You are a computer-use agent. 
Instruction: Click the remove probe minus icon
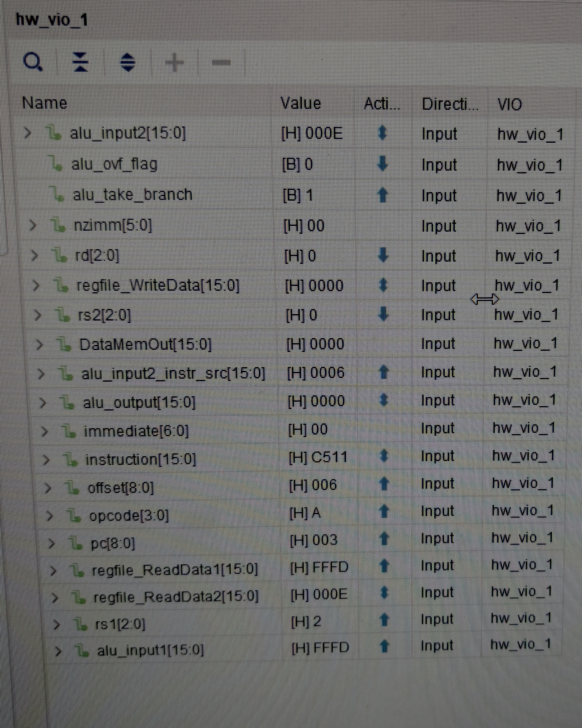221,62
